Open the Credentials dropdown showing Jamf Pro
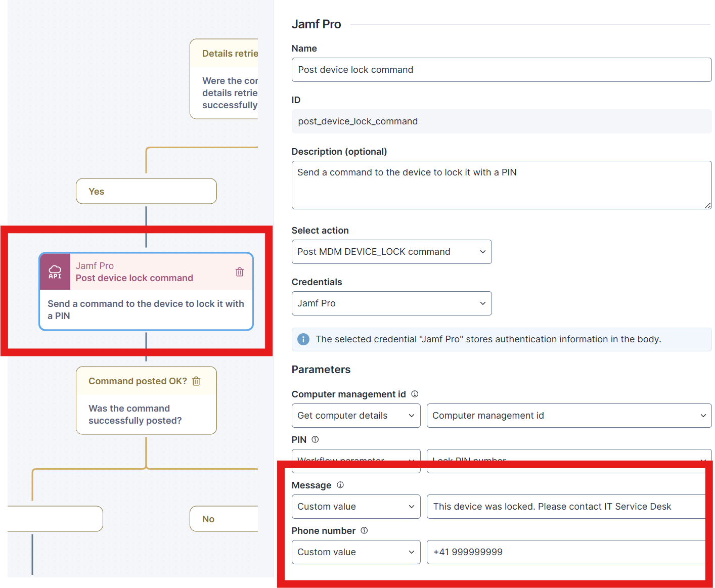 [x=391, y=303]
